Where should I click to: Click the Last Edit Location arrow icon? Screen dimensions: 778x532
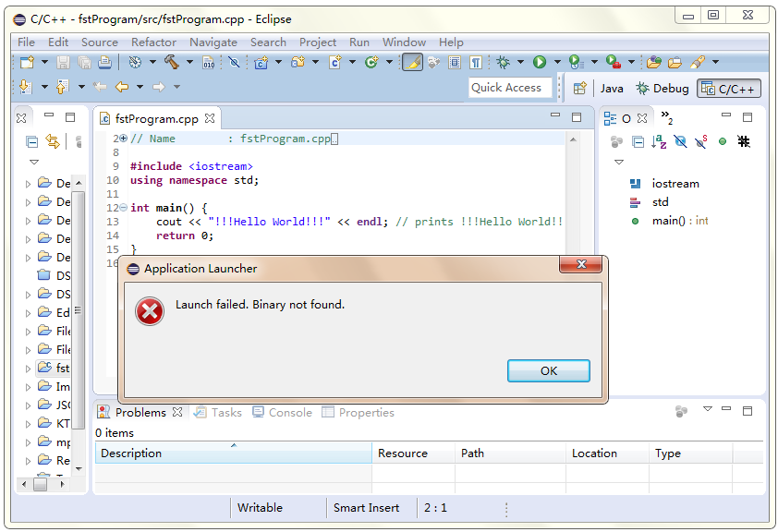tap(100, 87)
